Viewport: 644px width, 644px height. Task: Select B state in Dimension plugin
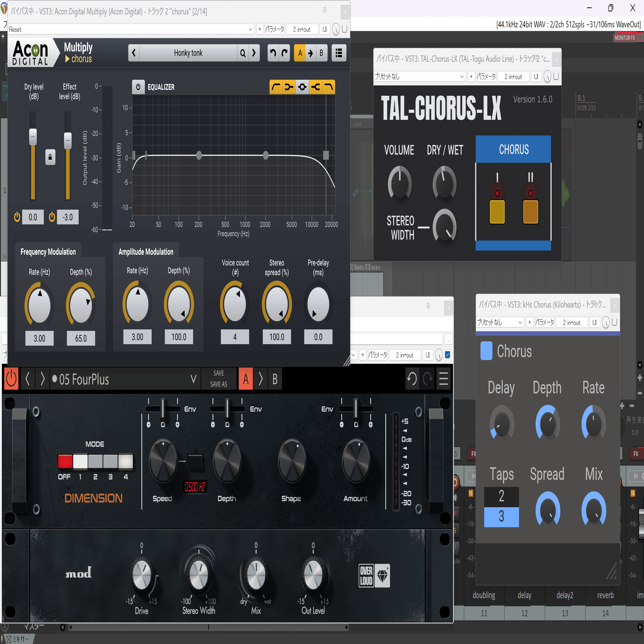[275, 379]
